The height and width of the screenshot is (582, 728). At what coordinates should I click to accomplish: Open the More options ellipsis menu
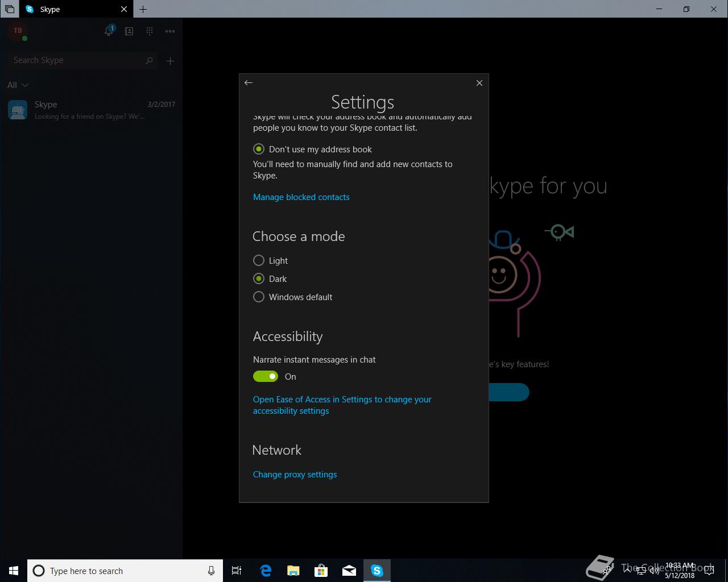[x=170, y=31]
